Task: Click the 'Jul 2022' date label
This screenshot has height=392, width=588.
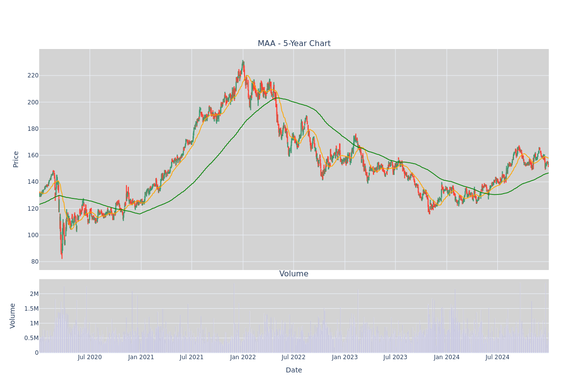Action: pos(294,357)
